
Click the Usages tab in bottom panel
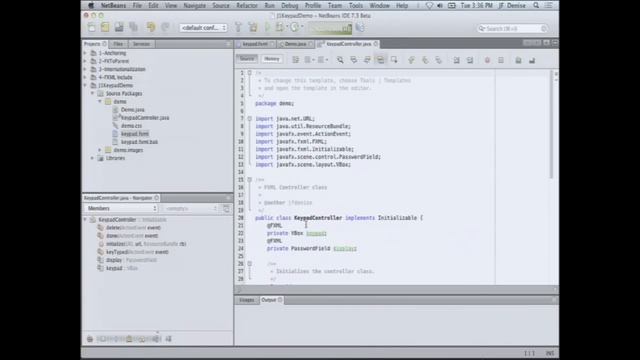[247, 300]
